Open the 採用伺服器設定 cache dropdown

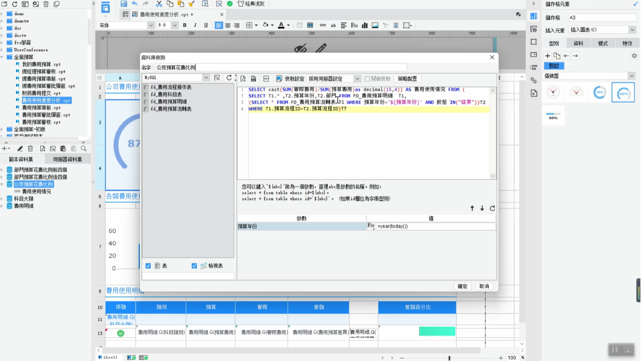(x=357, y=78)
